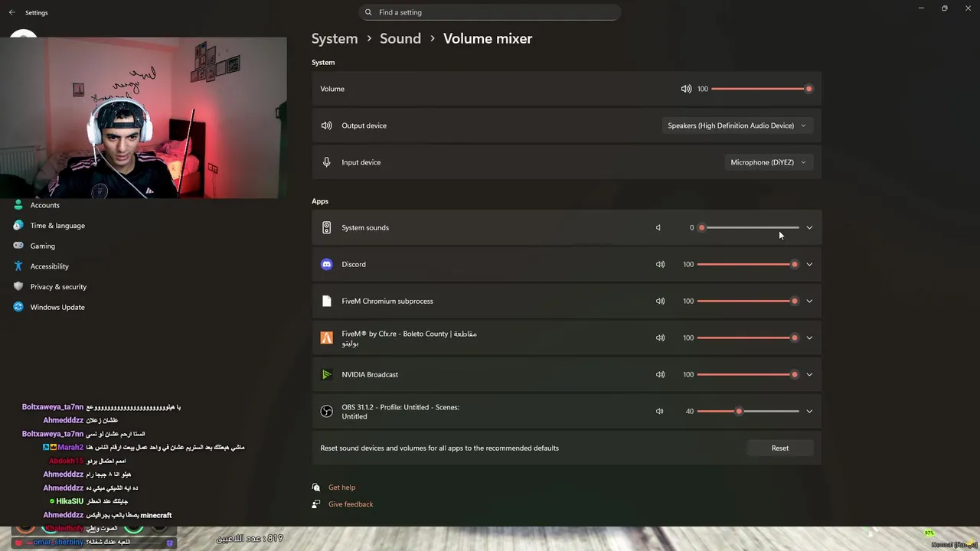Reset sound devices with Reset button
980x551 pixels.
(x=779, y=448)
